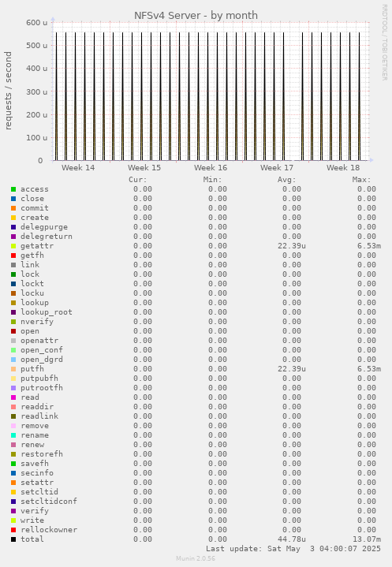
Task: Select the openattr legend label
Action: click(39, 340)
